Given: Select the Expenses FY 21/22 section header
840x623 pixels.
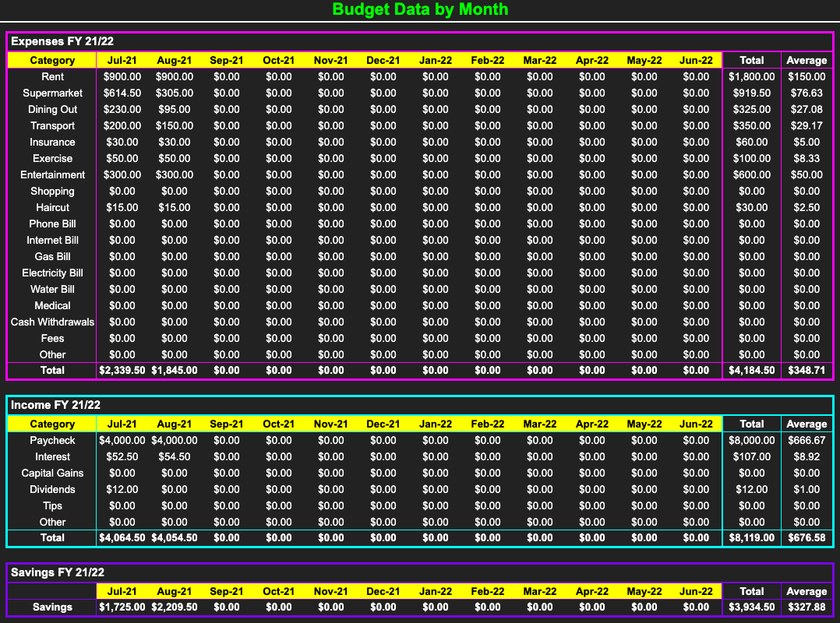Looking at the screenshot, I should click(62, 42).
